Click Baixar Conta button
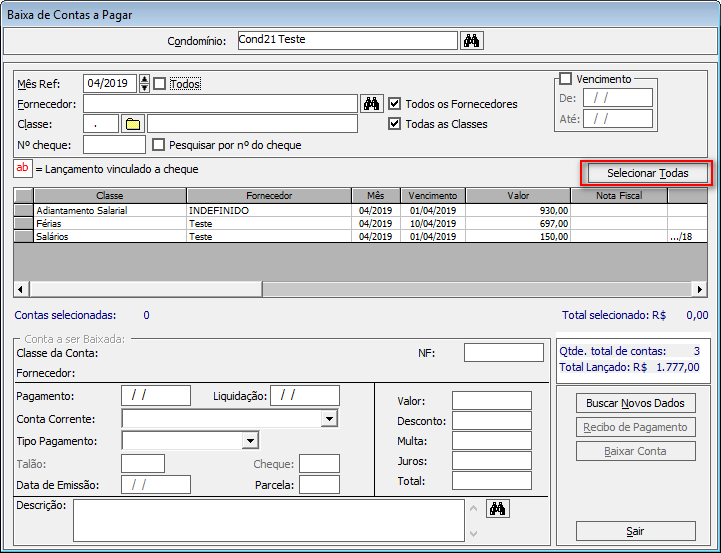Viewport: 721px width, 553px height. [635, 451]
